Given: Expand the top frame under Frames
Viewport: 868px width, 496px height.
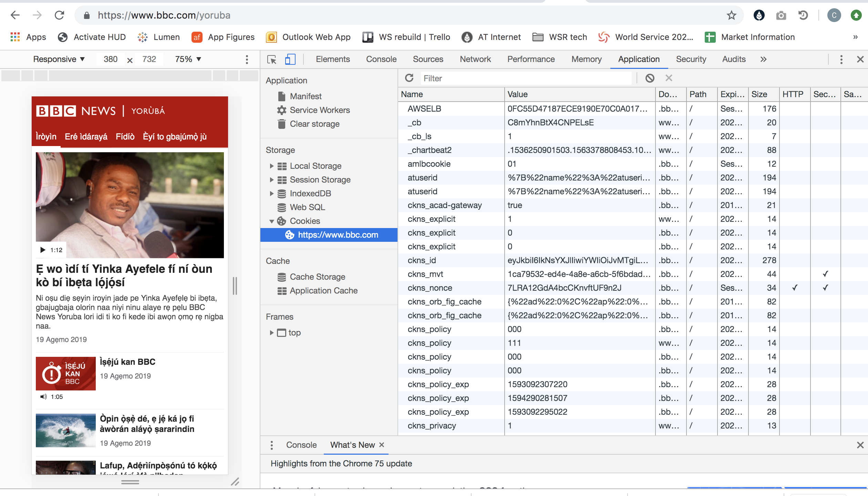Looking at the screenshot, I should click(272, 332).
